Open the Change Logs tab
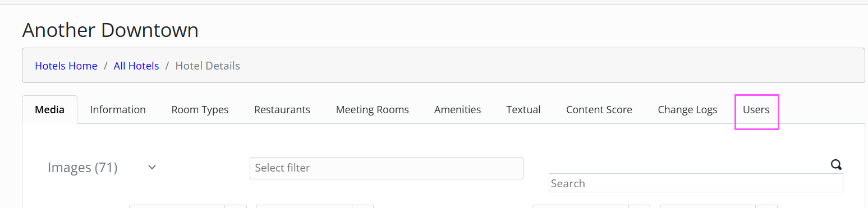Viewport: 868px width, 208px height. (687, 110)
